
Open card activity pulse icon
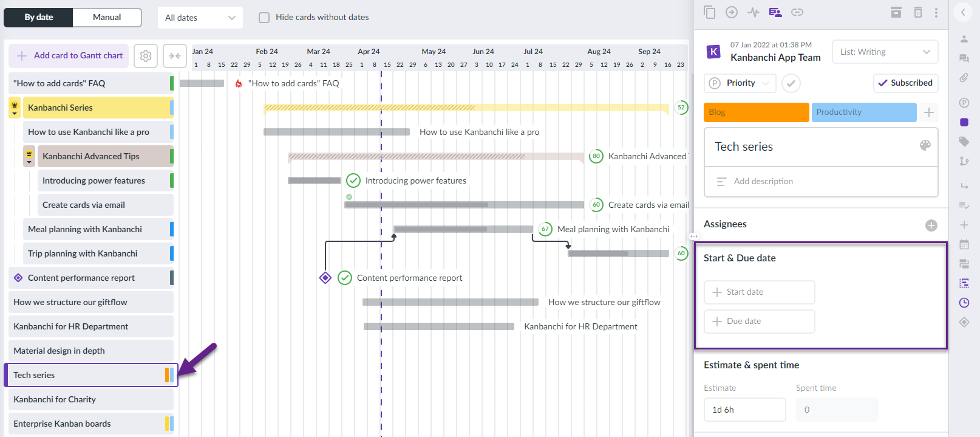754,12
